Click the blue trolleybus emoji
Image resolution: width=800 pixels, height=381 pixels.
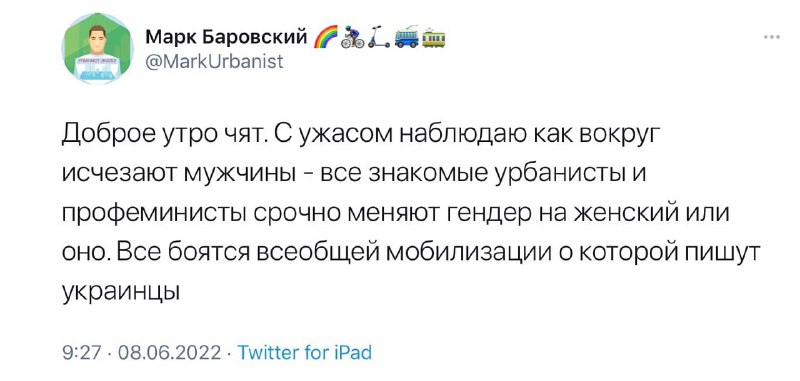tap(407, 37)
